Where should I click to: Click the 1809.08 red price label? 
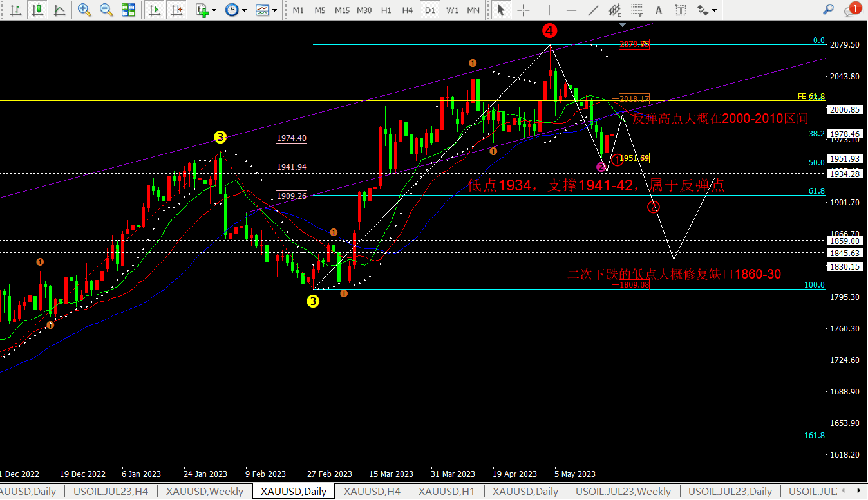point(634,285)
